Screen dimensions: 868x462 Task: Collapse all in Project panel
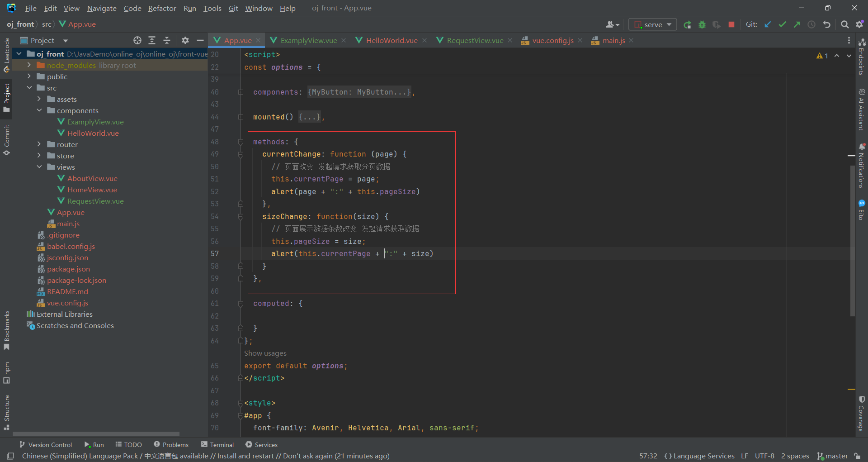click(x=166, y=40)
